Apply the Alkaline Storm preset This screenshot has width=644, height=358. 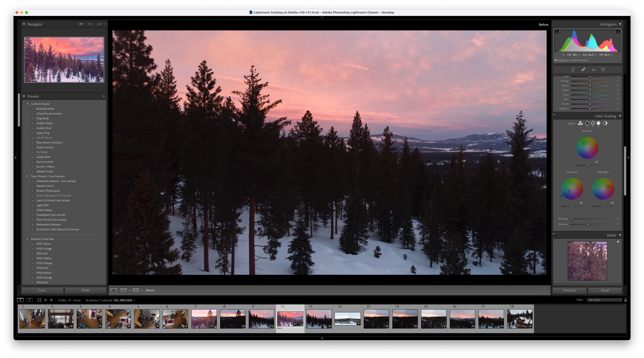tap(45, 186)
